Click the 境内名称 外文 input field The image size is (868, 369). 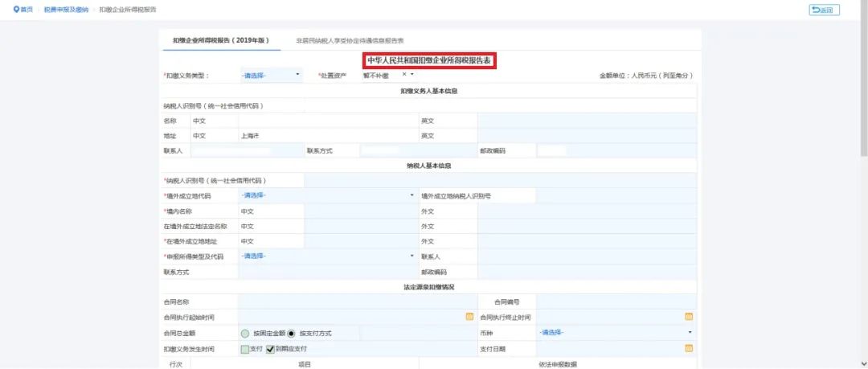click(587, 211)
